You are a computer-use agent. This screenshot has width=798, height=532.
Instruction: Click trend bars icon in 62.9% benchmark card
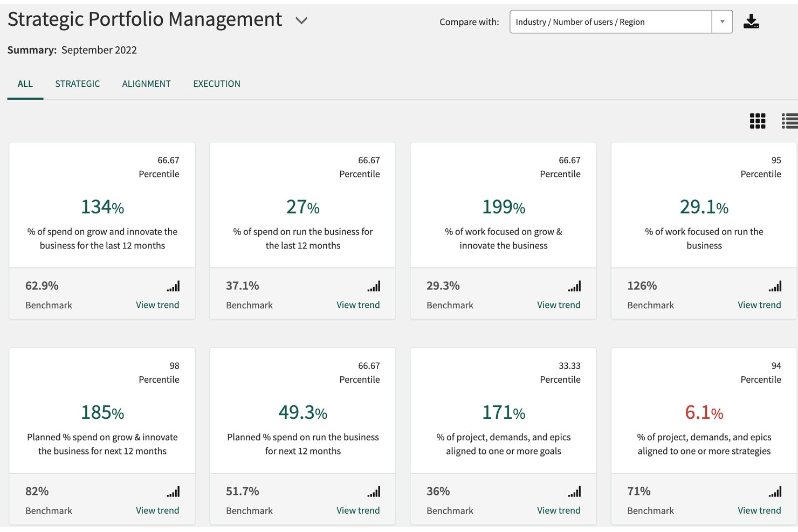(173, 286)
